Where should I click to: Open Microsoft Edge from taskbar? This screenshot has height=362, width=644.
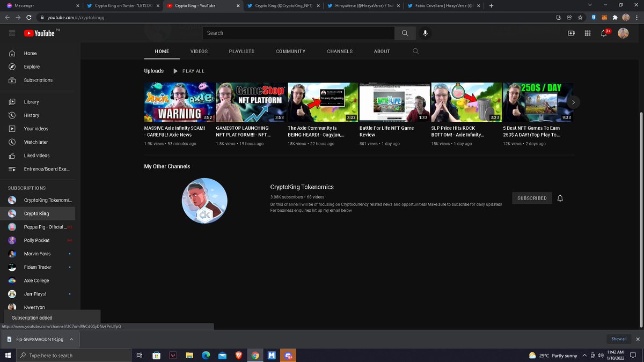(206, 356)
